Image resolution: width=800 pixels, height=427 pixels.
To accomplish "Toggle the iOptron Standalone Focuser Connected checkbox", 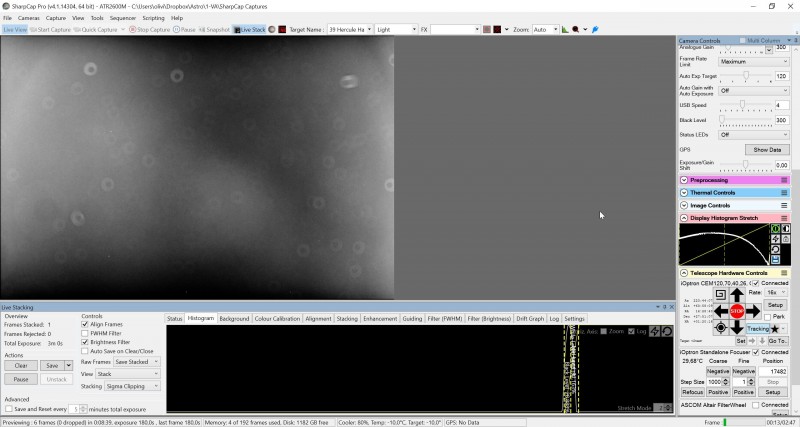I will click(x=756, y=352).
